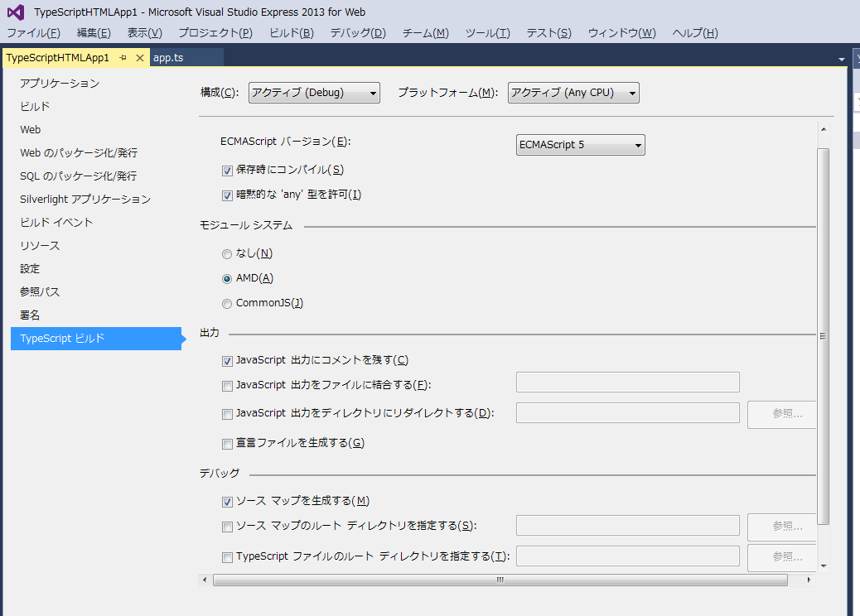Click 参照 button for source map root

[782, 526]
